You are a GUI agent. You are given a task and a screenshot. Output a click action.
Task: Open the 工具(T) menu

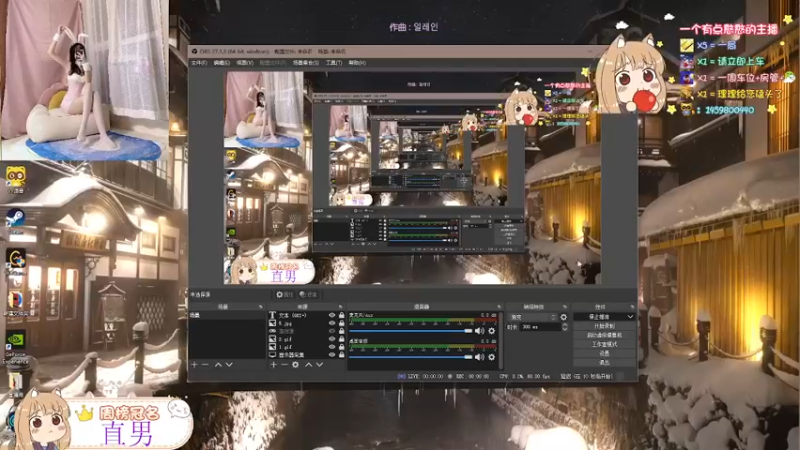tap(334, 63)
